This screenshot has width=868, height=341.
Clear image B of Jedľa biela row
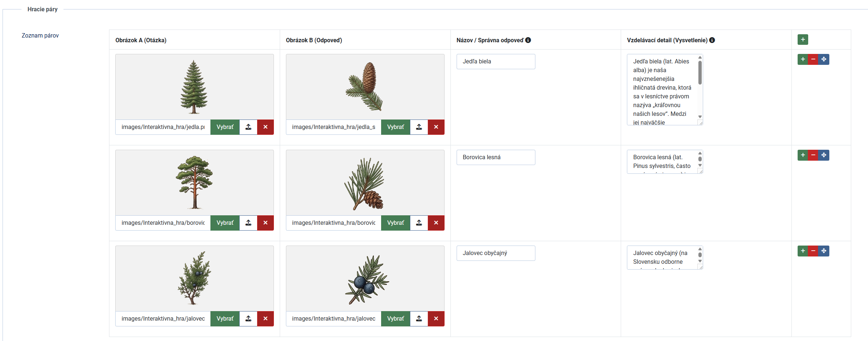coord(436,127)
